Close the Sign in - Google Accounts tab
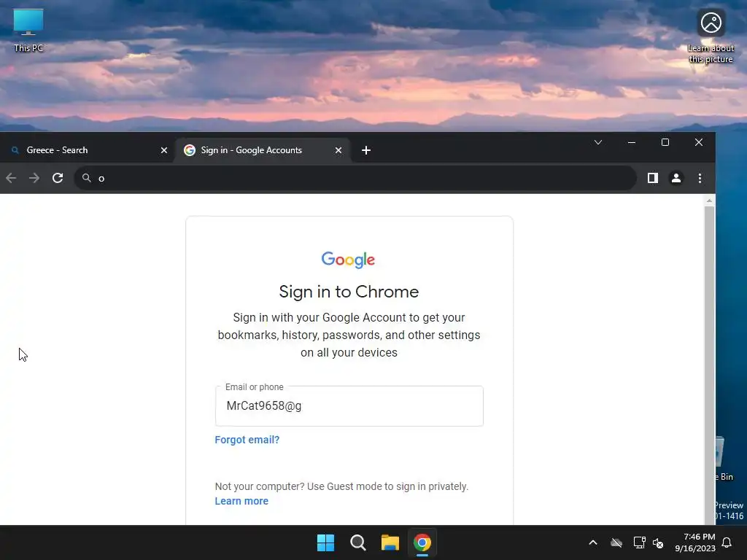Screen dimensions: 747x560 [x=338, y=150]
